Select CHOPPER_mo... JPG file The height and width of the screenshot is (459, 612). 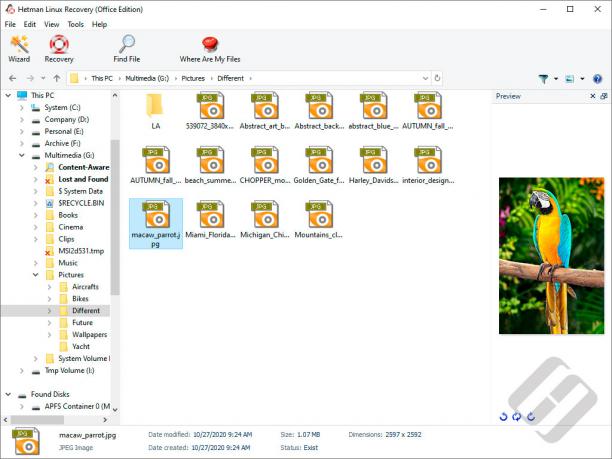tap(265, 165)
